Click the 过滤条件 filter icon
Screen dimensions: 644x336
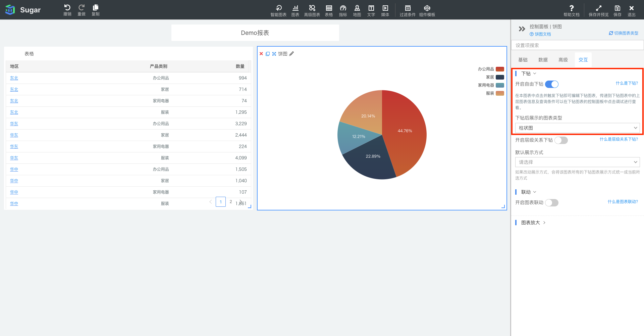click(408, 8)
